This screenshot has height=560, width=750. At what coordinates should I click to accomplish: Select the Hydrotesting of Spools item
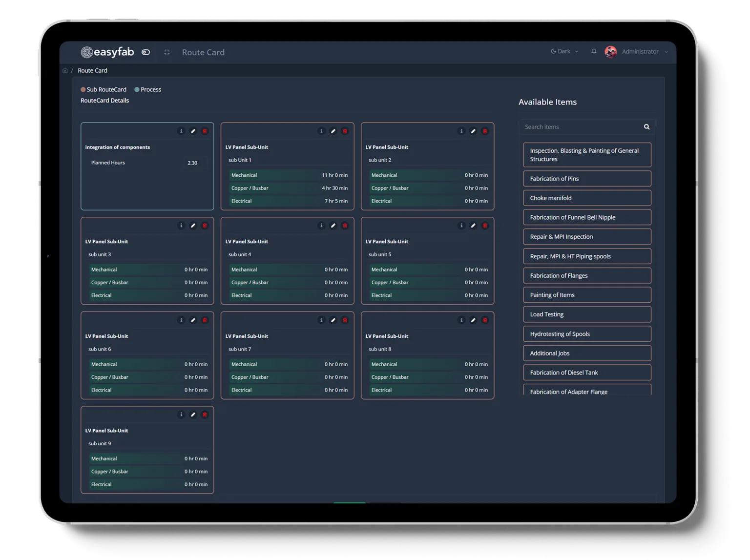point(587,334)
